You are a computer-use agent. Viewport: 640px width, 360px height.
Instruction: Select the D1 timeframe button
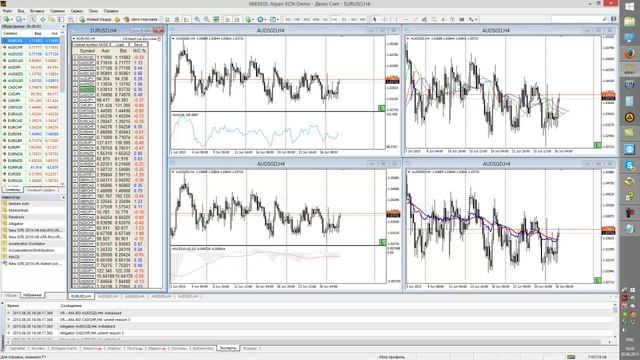[344, 19]
